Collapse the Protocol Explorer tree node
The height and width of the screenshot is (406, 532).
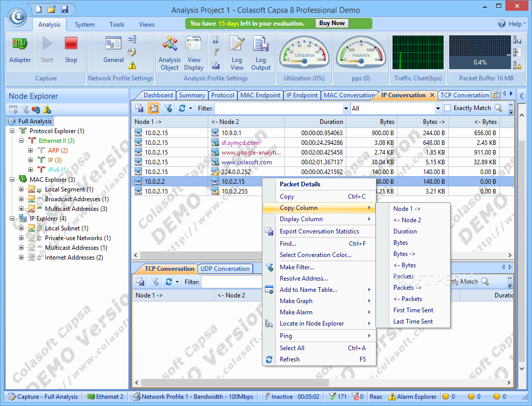pos(12,131)
